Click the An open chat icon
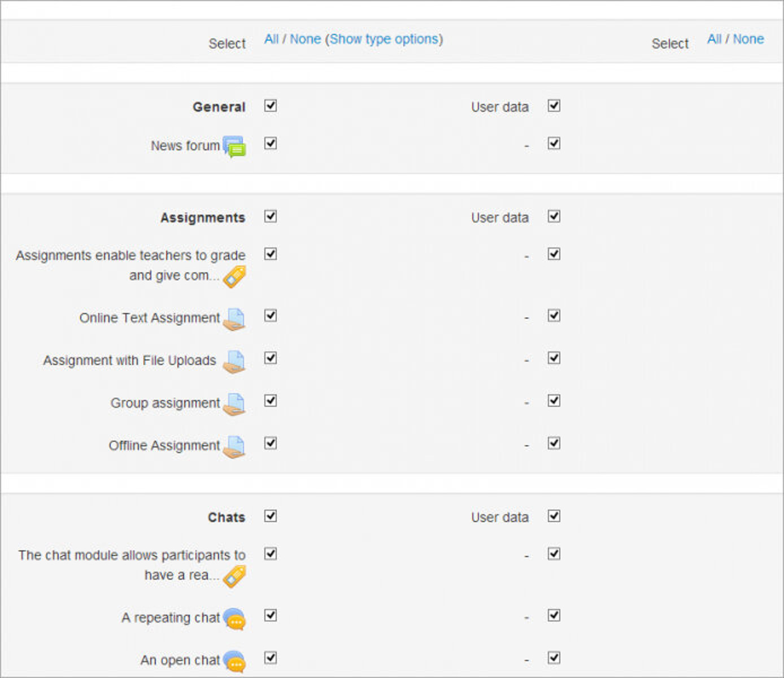The height and width of the screenshot is (678, 784). 234,662
